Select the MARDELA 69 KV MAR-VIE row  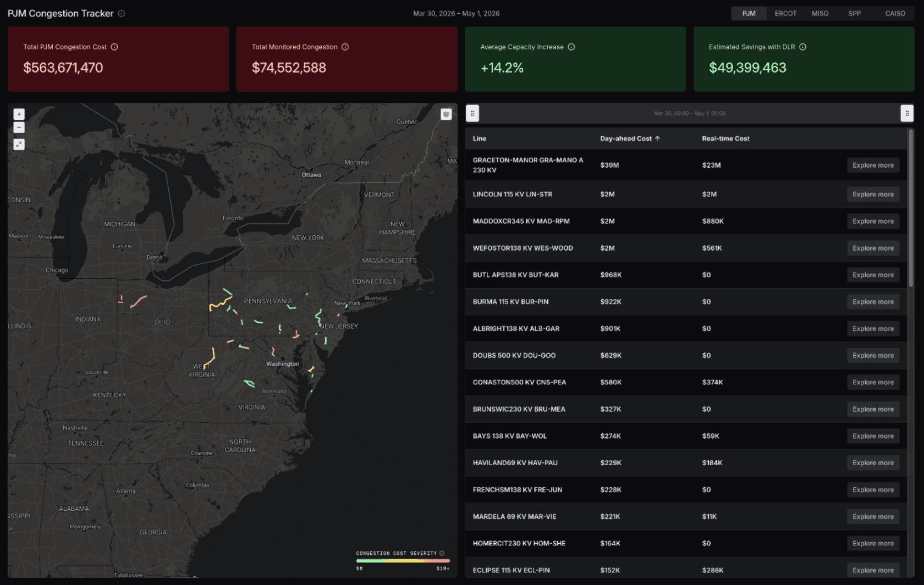686,517
